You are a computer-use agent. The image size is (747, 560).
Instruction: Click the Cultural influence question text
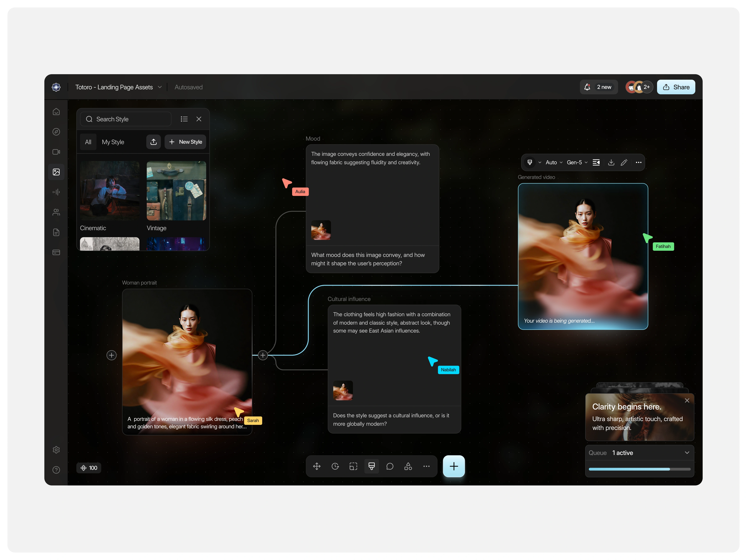(x=391, y=420)
